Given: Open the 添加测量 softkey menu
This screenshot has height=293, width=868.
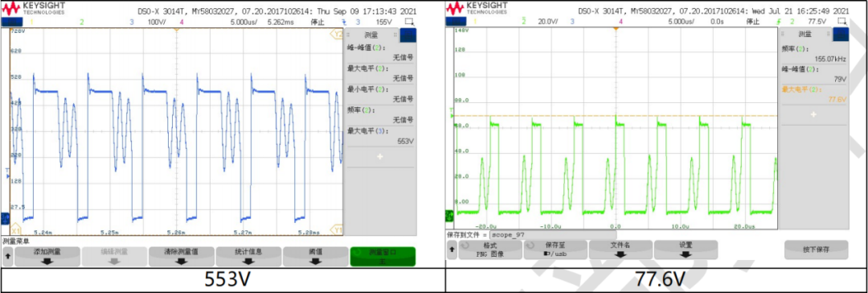Looking at the screenshot, I should [x=47, y=256].
